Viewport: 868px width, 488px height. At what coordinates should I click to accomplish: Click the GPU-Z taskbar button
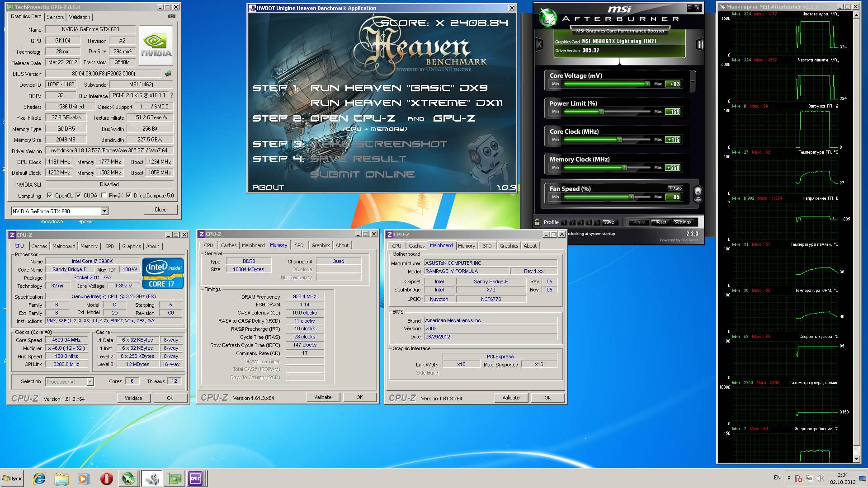click(174, 479)
